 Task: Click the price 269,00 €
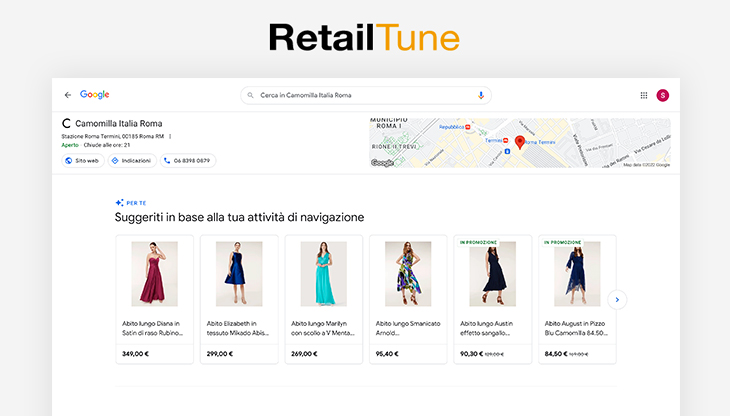[304, 354]
